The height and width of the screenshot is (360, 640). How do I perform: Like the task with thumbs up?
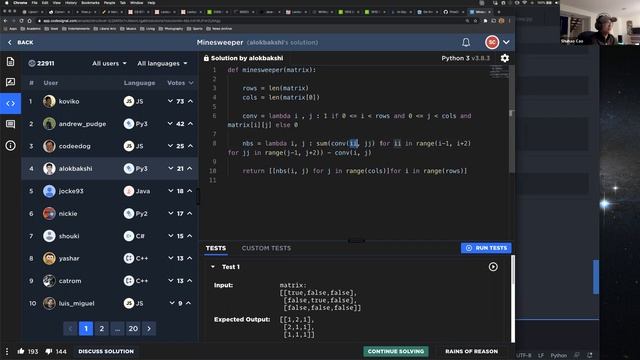click(21, 351)
